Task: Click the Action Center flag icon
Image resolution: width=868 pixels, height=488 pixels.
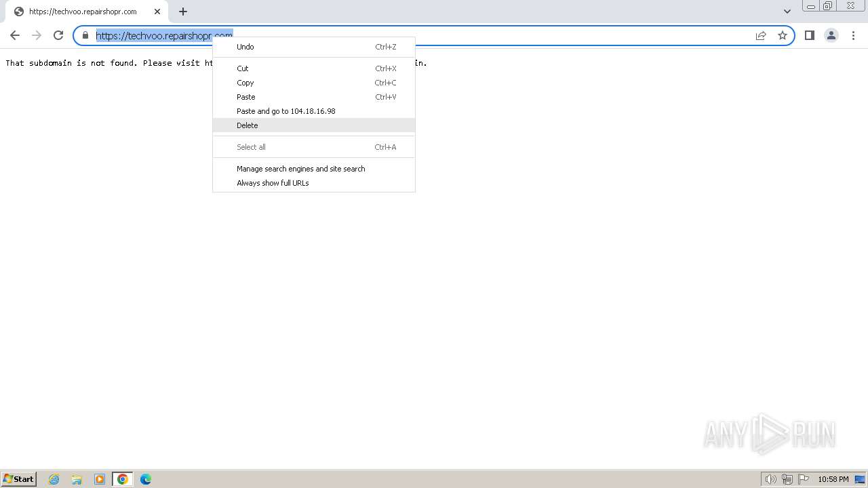Action: coord(804,479)
